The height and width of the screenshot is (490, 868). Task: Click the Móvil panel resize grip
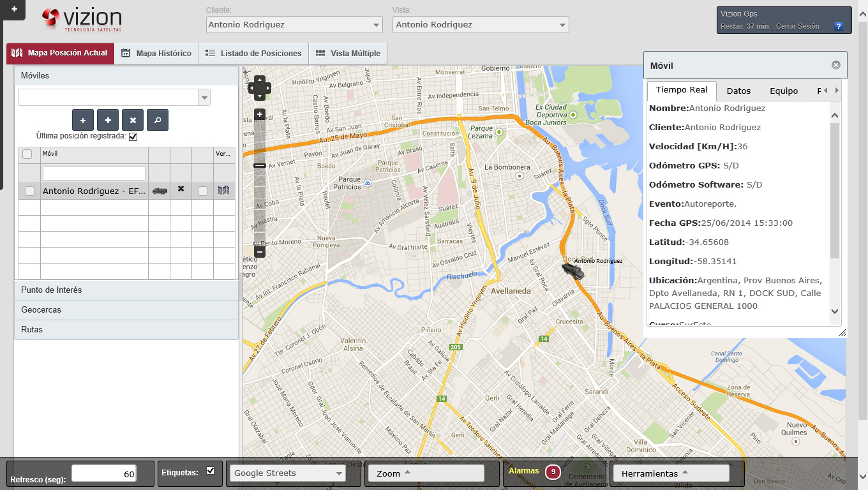842,332
